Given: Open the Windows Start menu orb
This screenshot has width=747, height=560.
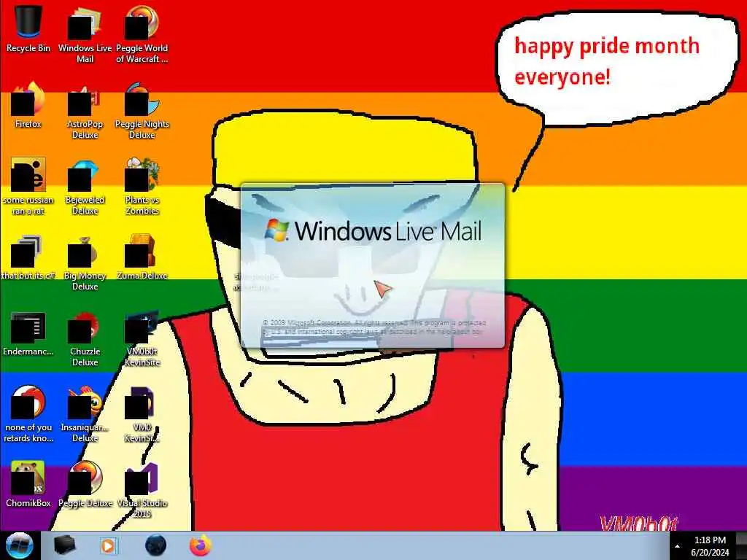Looking at the screenshot, I should [x=20, y=545].
